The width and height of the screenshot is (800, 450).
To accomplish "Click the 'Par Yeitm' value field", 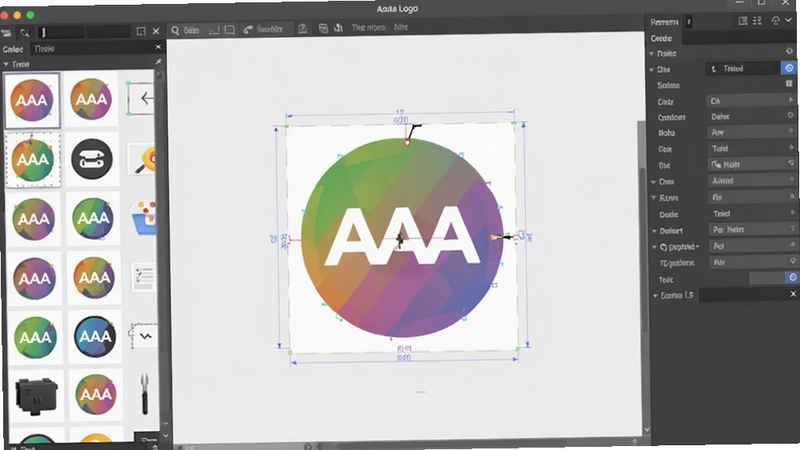I will coord(753,230).
